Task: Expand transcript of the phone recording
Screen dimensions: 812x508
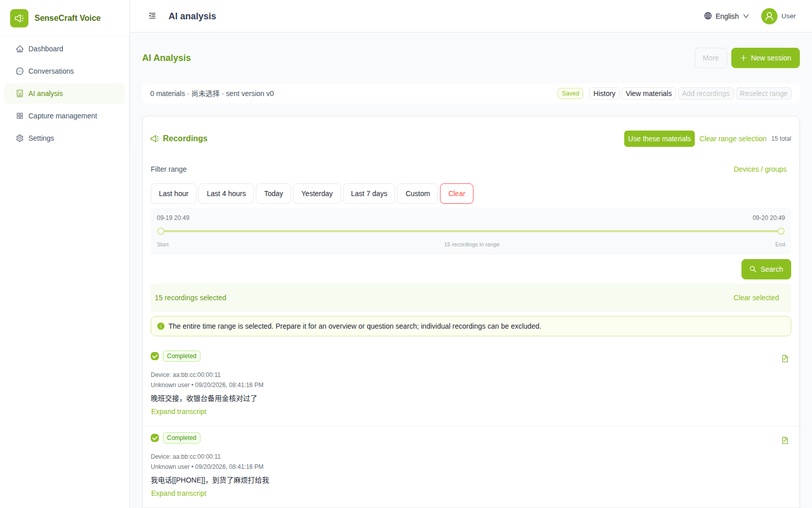Action: [x=179, y=493]
